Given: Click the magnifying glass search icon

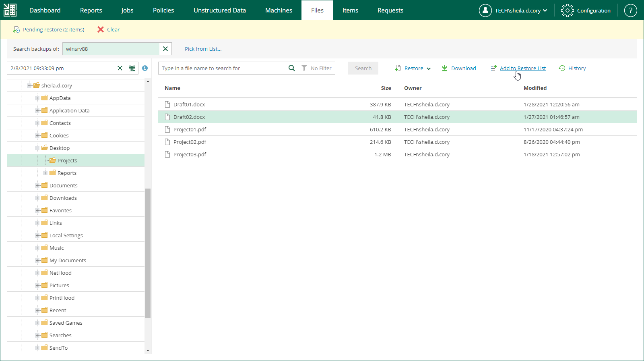Looking at the screenshot, I should click(292, 68).
